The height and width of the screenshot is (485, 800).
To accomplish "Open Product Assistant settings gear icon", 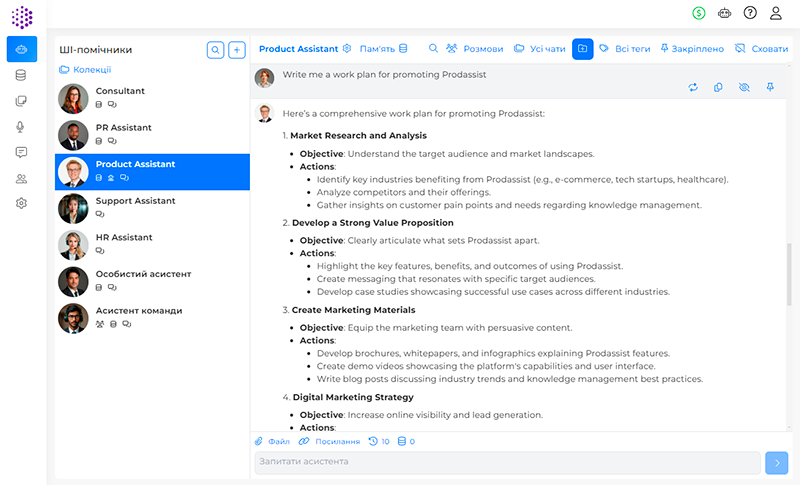I will pos(347,48).
